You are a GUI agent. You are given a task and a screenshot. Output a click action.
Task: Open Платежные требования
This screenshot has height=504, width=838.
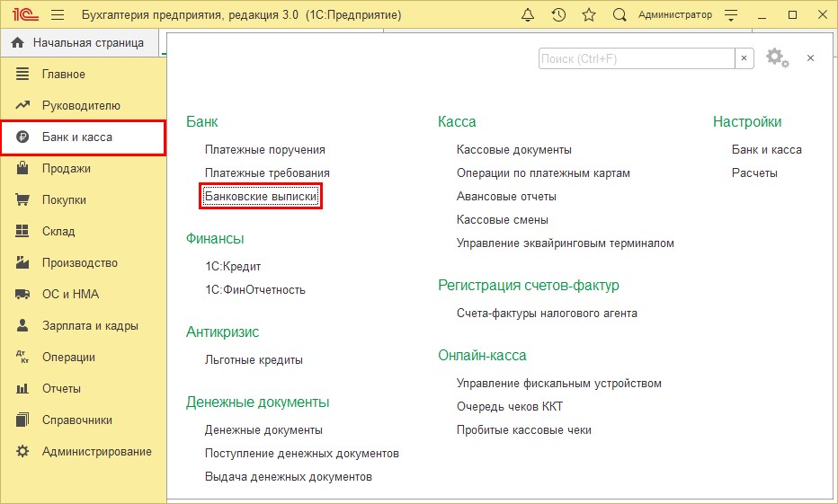pos(267,173)
